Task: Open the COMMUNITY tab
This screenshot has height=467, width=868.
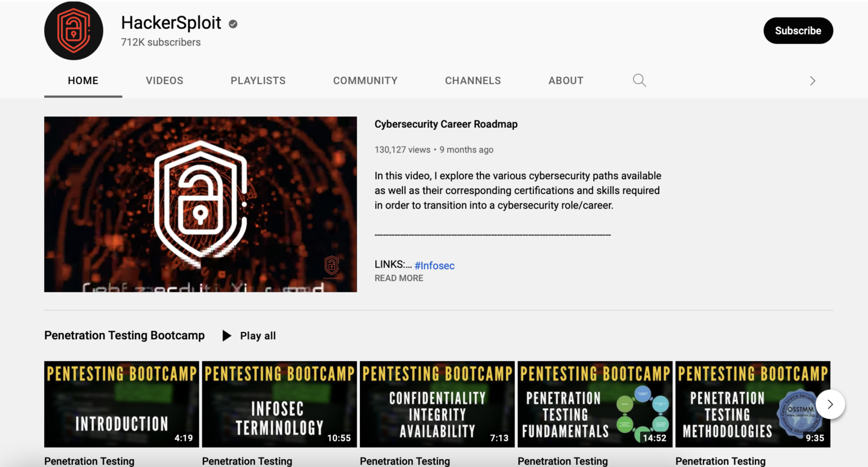Action: pyautogui.click(x=365, y=80)
